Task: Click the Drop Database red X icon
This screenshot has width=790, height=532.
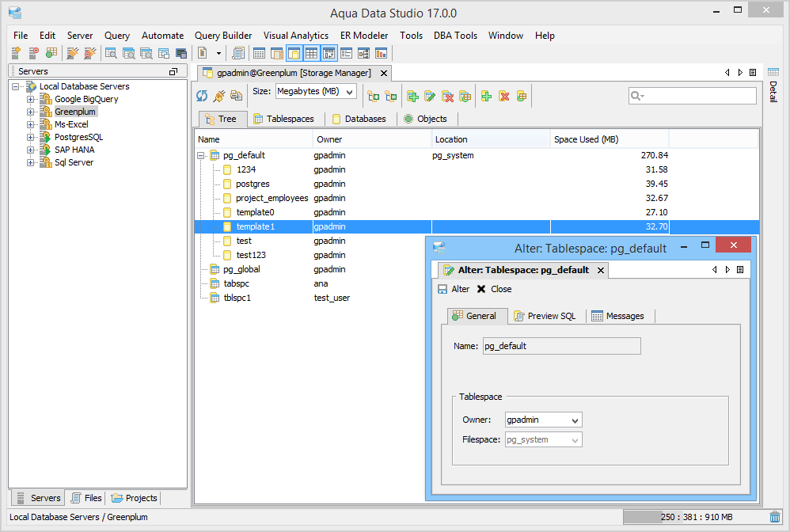Action: click(x=503, y=96)
